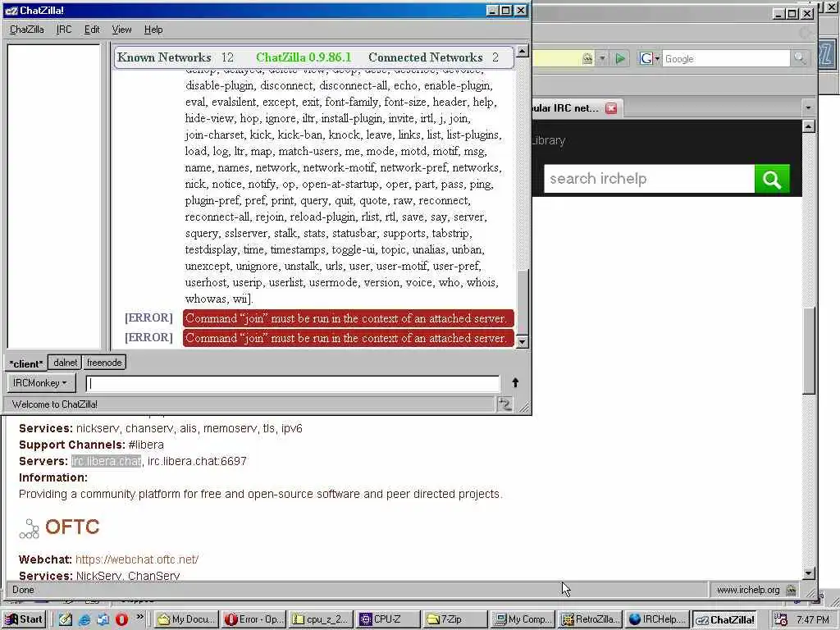Click the green irchelp search button
This screenshot has width=840, height=630.
tap(772, 178)
